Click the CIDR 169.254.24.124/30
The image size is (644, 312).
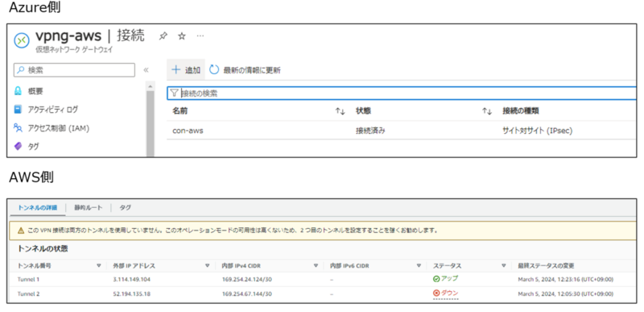(247, 280)
